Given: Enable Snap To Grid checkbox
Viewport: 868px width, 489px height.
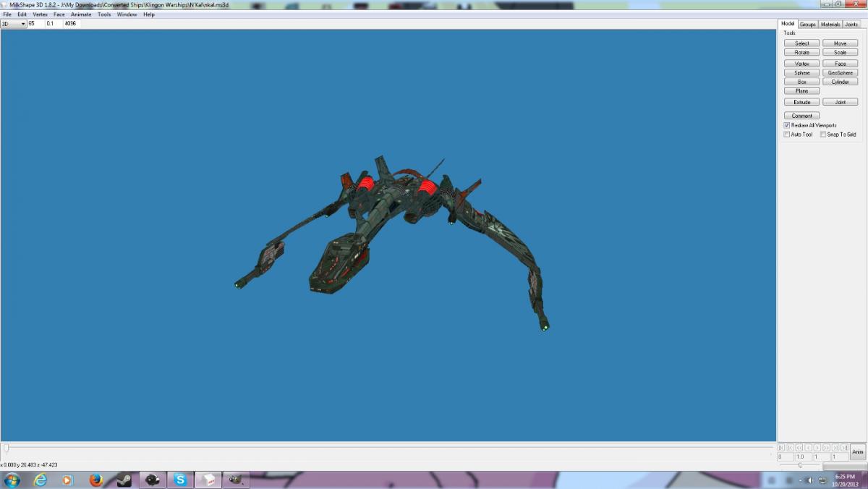Looking at the screenshot, I should [823, 135].
